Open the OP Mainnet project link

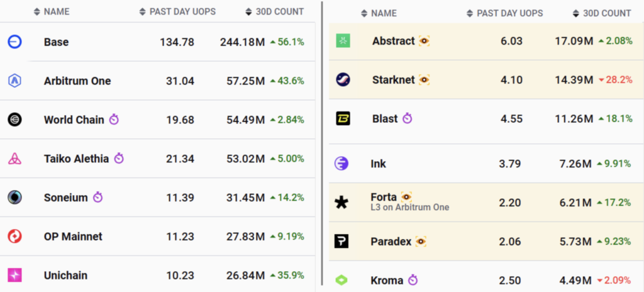(x=73, y=237)
